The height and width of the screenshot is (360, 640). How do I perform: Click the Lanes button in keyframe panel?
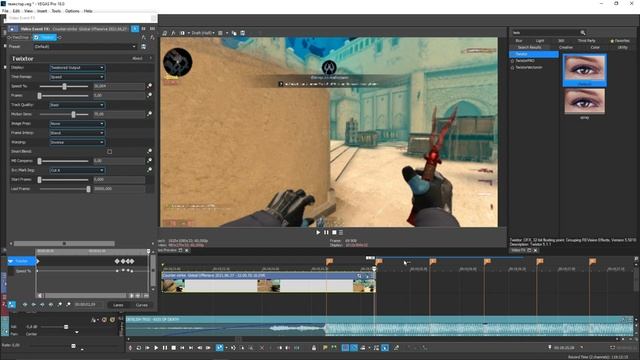pos(118,305)
